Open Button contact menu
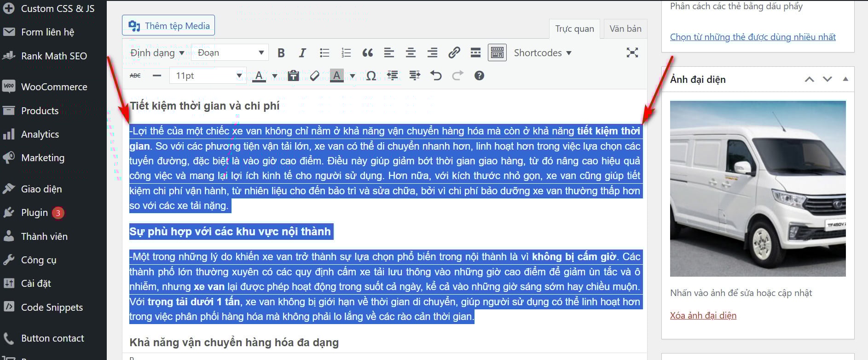The height and width of the screenshot is (360, 868). [53, 338]
